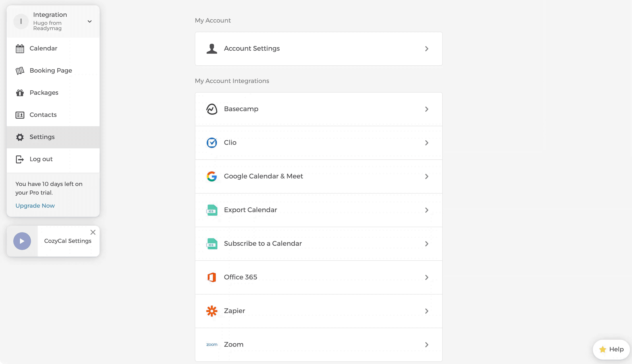Click the Zoom logo icon
This screenshot has width=632, height=364.
pos(212,345)
